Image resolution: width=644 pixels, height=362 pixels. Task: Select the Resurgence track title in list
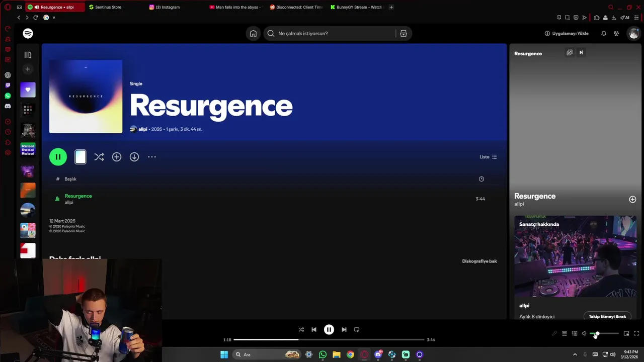pyautogui.click(x=78, y=196)
